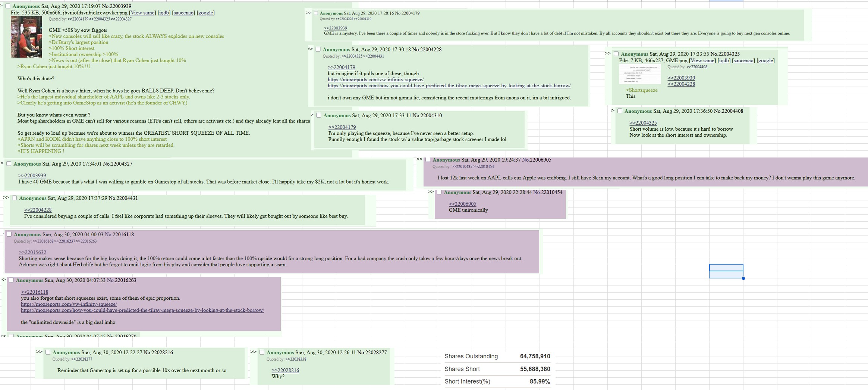Check the box on post No.22010454
Screen dimensions: 868x390
pos(439,192)
